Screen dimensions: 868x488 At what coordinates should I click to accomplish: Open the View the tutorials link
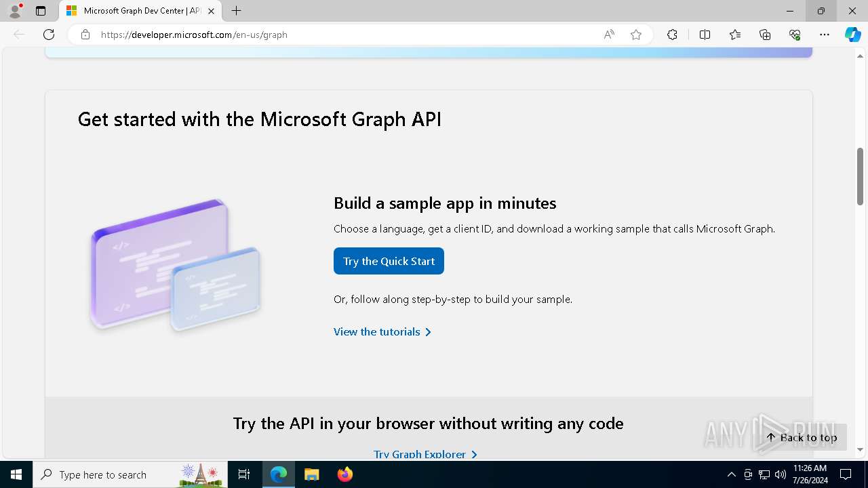tap(382, 331)
